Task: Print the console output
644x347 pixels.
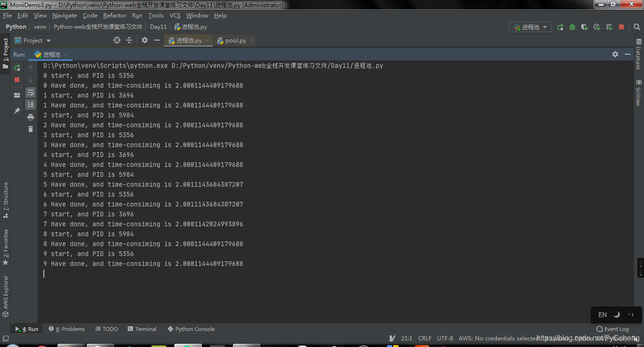Action: point(31,117)
